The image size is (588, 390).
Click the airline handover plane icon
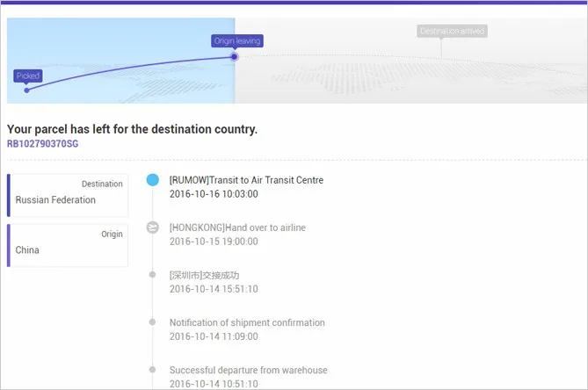pos(153,227)
